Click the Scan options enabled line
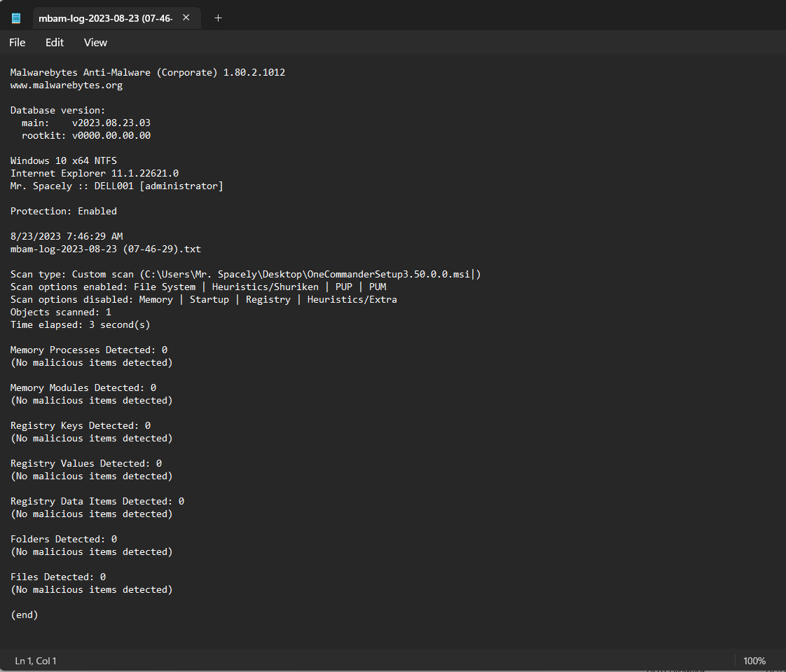The height and width of the screenshot is (672, 786). [x=198, y=287]
